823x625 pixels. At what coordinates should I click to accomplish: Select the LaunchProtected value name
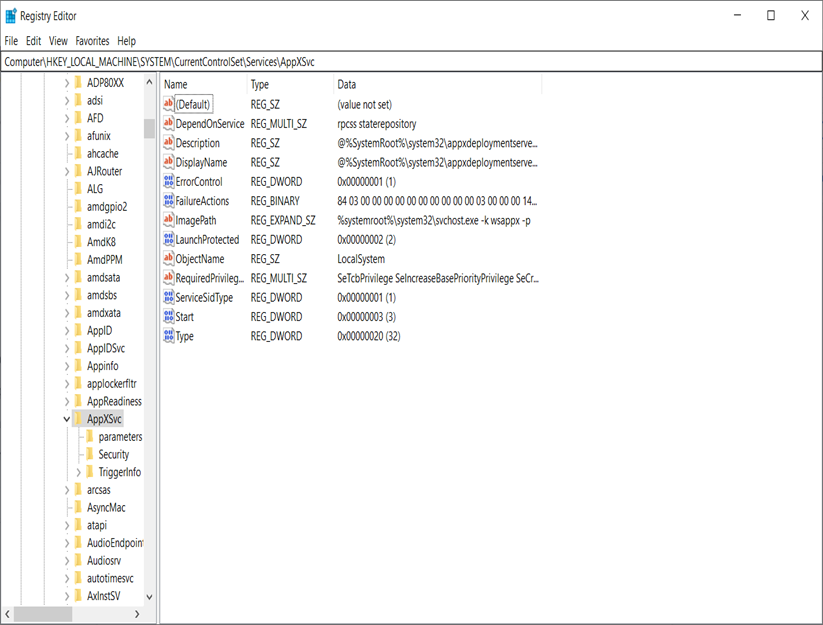207,240
